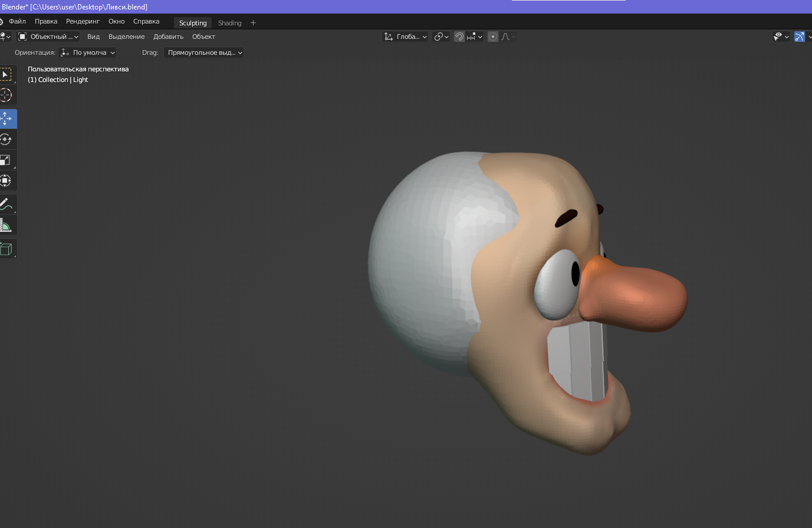Open the Вид viewport menu
This screenshot has width=812, height=528.
(93, 37)
